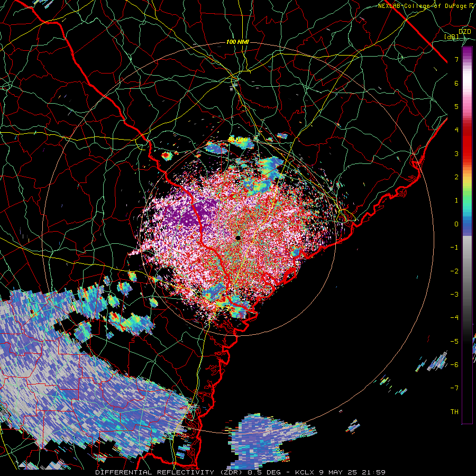This screenshot has width=476, height=476.
Task: Click the "1" value on the color scale
Action: pyautogui.click(x=456, y=200)
